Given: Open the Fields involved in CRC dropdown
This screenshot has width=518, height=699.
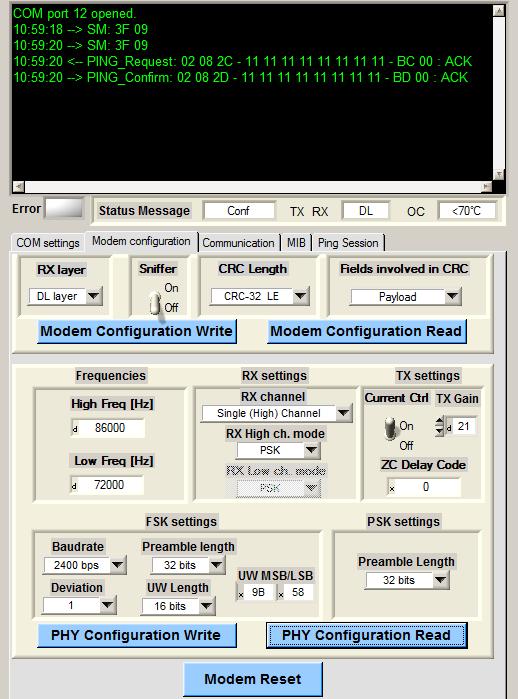Looking at the screenshot, I should coord(405,297).
